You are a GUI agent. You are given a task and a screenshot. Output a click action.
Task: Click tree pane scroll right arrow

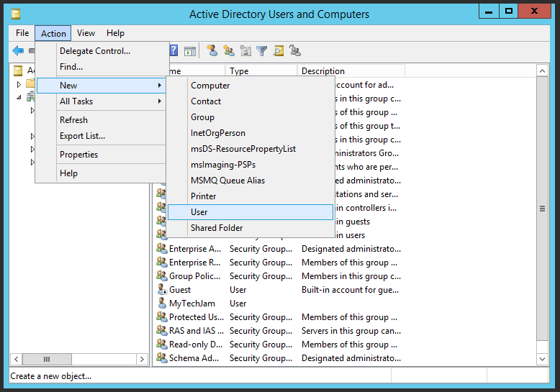point(142,359)
